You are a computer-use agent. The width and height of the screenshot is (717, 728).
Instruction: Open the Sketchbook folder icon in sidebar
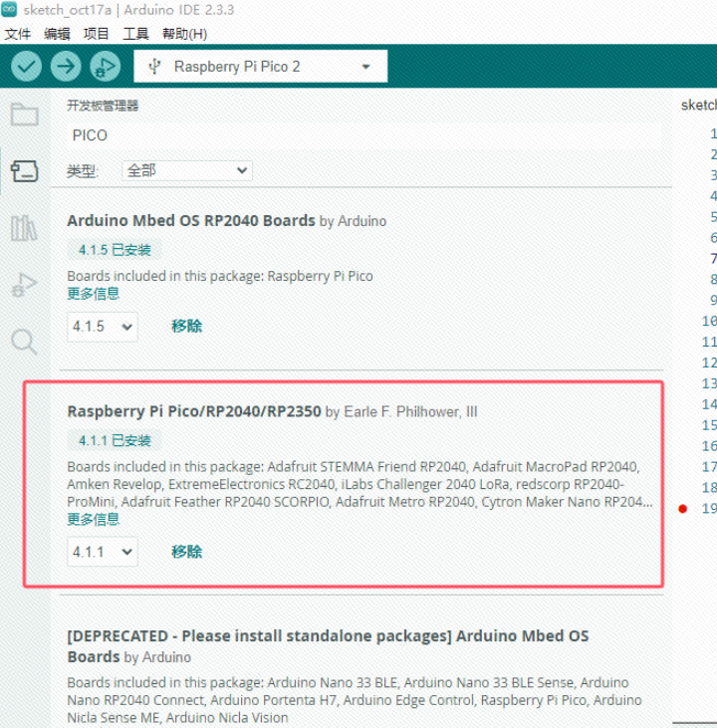[24, 114]
